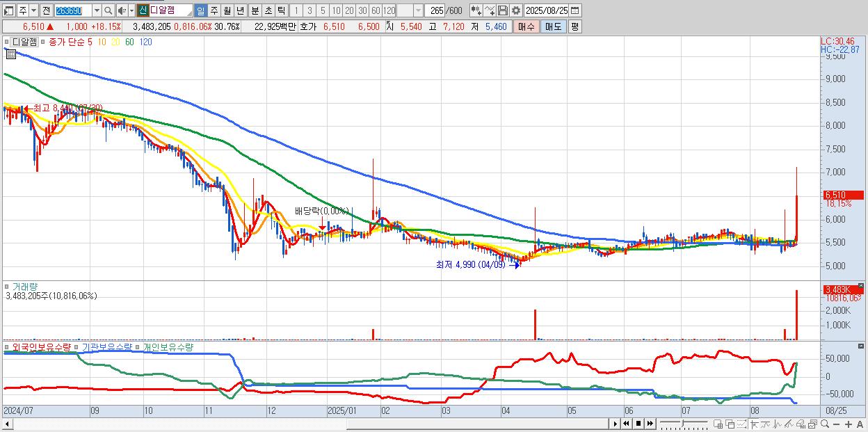
Task: Select the 3 interval button
Action: [x=310, y=10]
